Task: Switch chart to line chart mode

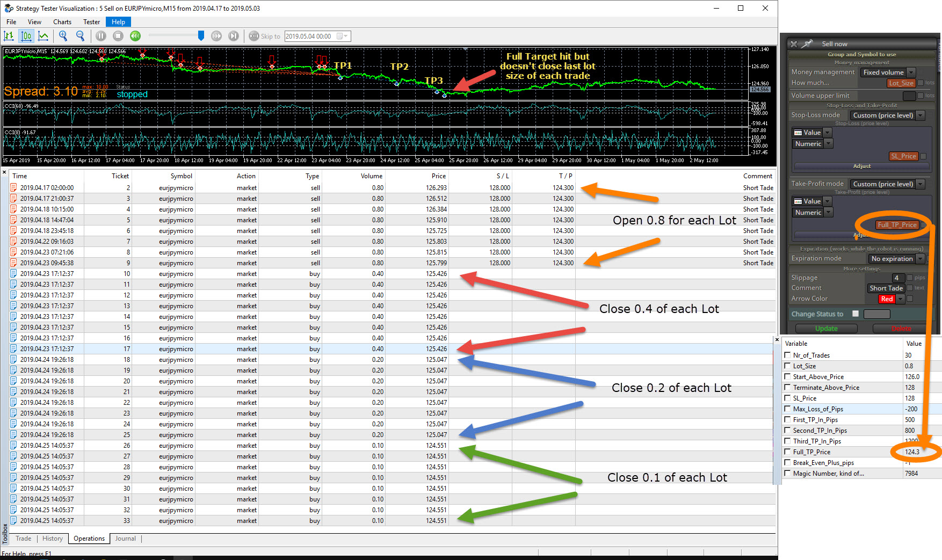Action: click(x=44, y=36)
